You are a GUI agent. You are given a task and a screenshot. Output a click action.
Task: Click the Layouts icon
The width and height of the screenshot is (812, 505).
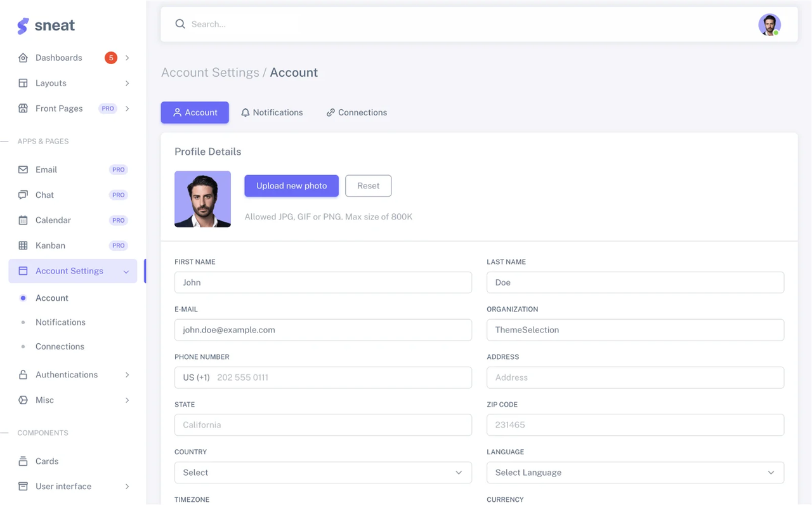[x=23, y=83]
